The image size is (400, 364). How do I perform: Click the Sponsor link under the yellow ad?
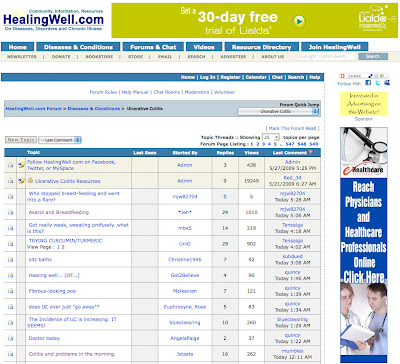point(364,119)
